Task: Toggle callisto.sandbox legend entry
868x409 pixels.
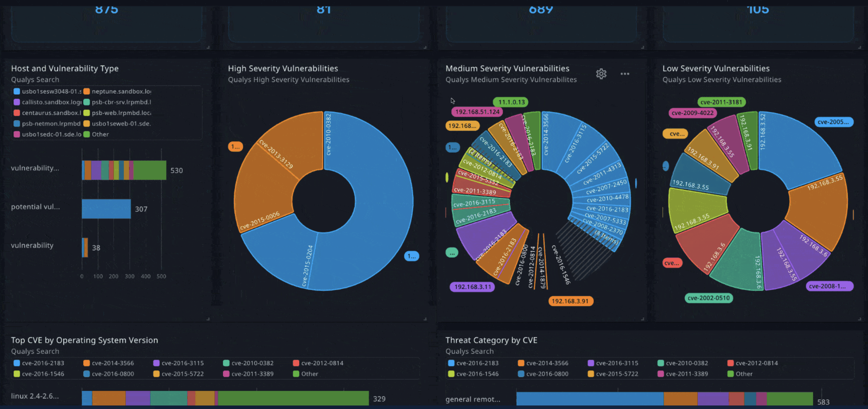Action: click(x=47, y=102)
